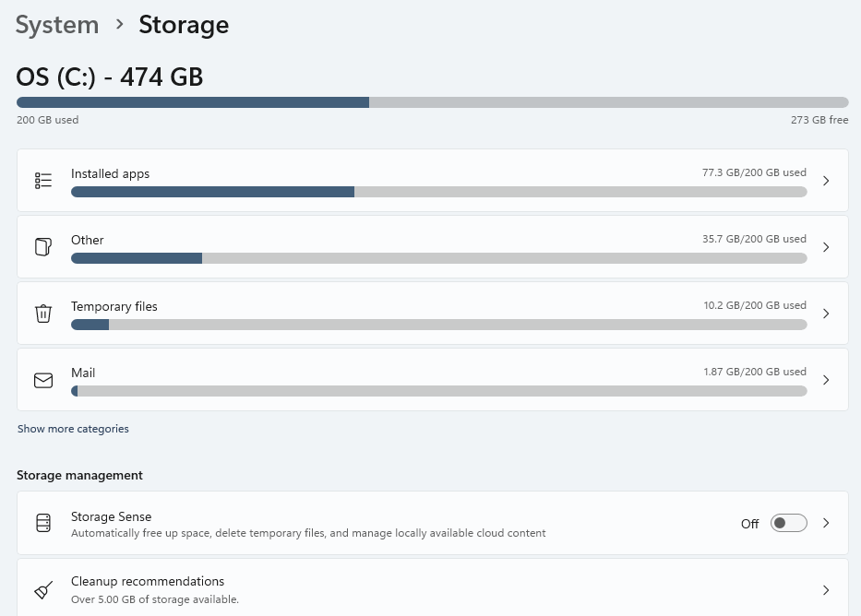This screenshot has width=861, height=616.
Task: Click the Temporary files trash icon
Action: coord(43,314)
